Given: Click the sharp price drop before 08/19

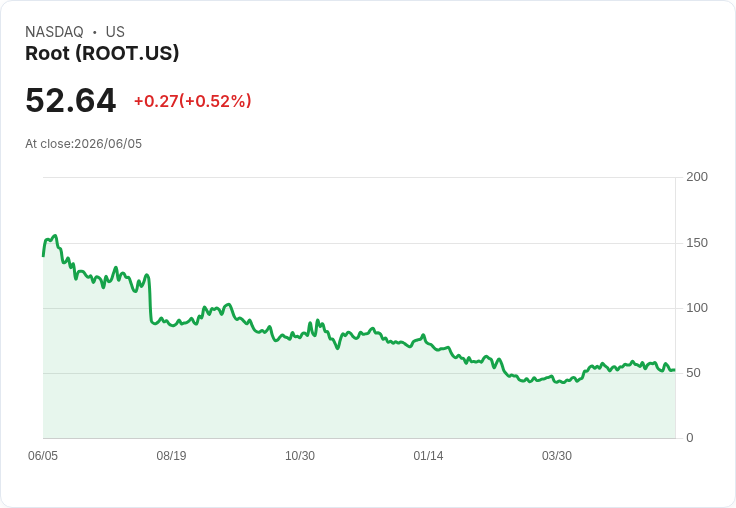Looking at the screenshot, I should 150,298.
